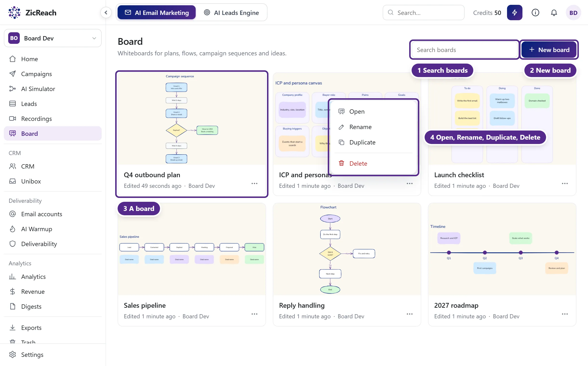Open the Reply handling flowchart thumbnail
The image size is (588, 366).
point(347,249)
